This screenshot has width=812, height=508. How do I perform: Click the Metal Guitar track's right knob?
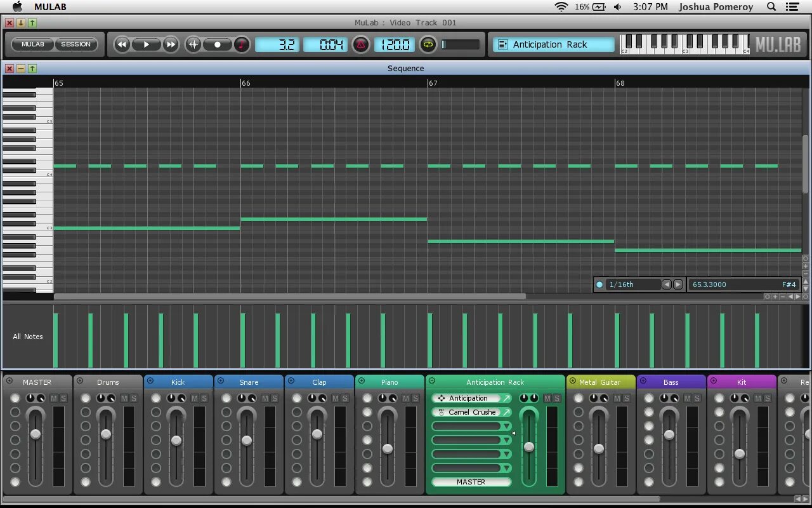603,398
